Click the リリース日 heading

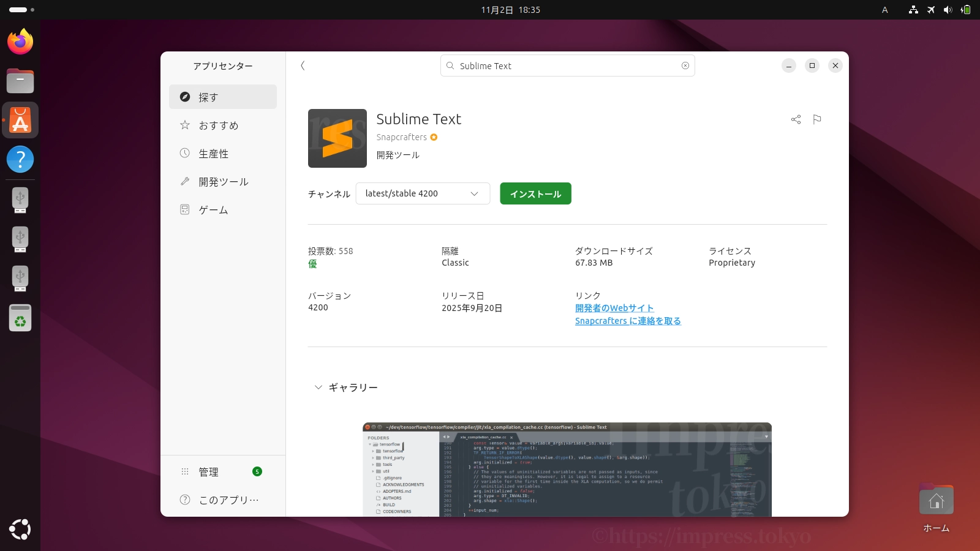point(463,296)
